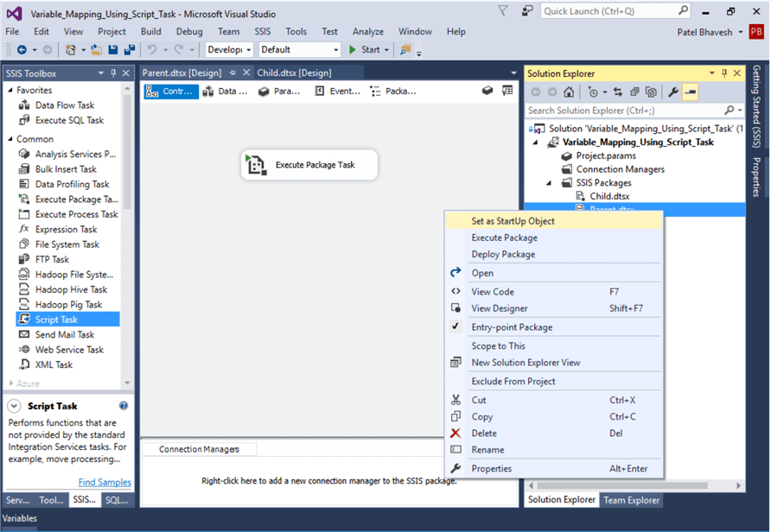
Task: Open the Start button dropdown arrow
Action: point(386,49)
